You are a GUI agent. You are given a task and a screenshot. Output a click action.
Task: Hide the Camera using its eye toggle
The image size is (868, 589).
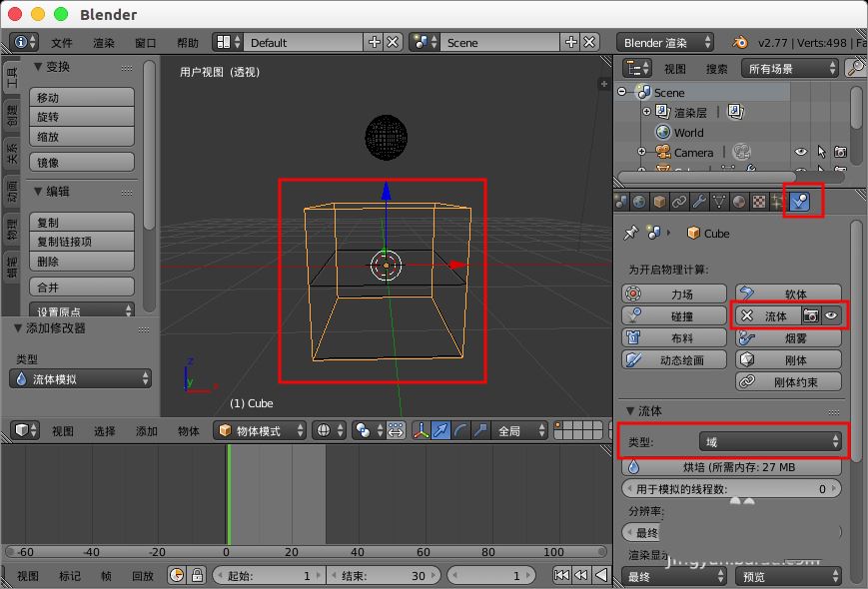tap(799, 152)
